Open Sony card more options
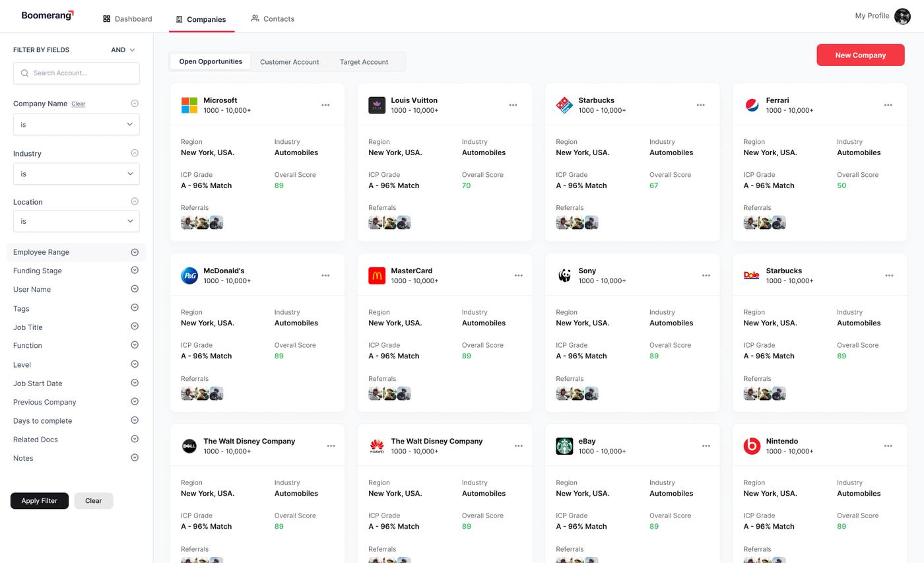The height and width of the screenshot is (563, 924). point(706,275)
